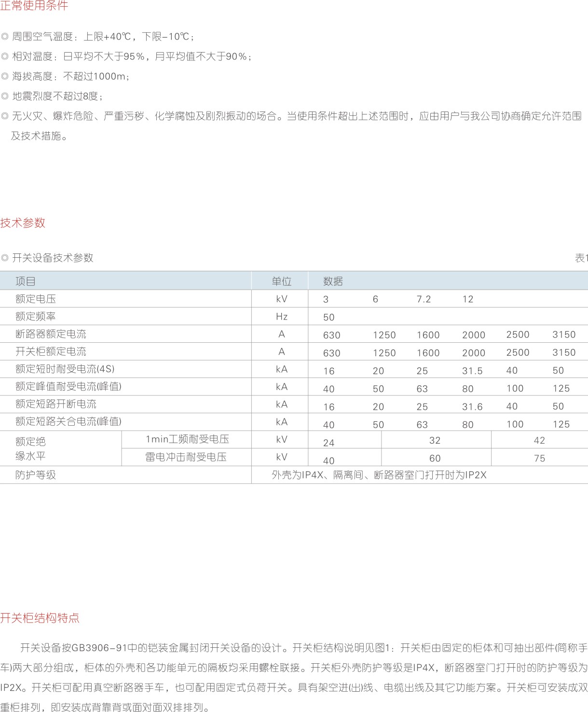Click the 7.2 rated voltage value
Screen dimensions: 588x712
[x=424, y=299]
